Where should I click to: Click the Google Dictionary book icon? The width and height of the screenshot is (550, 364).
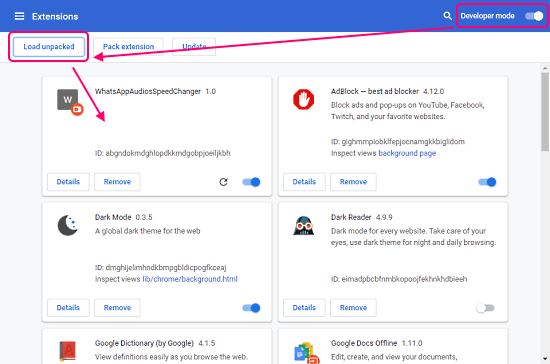pyautogui.click(x=67, y=351)
